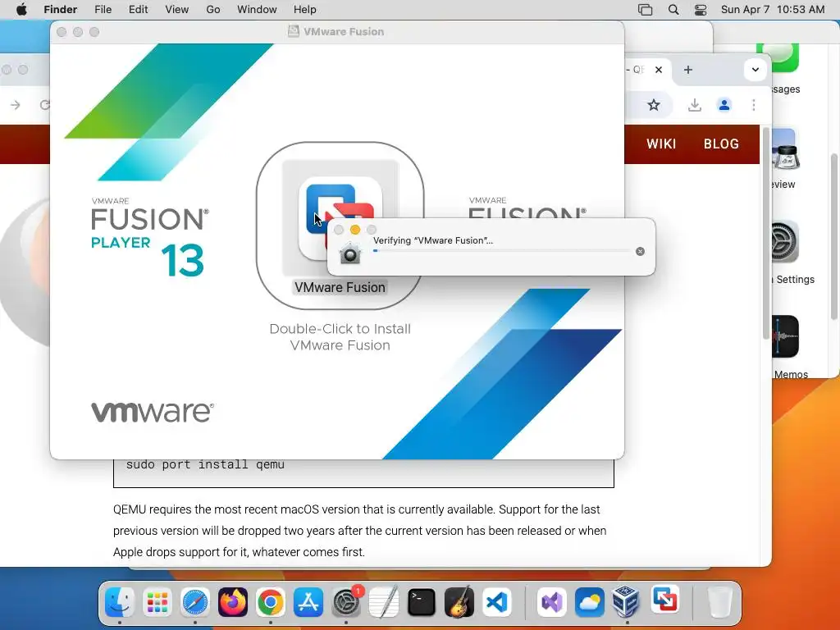Cancel the Verifying VMware Fusion progress
The width and height of the screenshot is (840, 630).
click(x=640, y=251)
